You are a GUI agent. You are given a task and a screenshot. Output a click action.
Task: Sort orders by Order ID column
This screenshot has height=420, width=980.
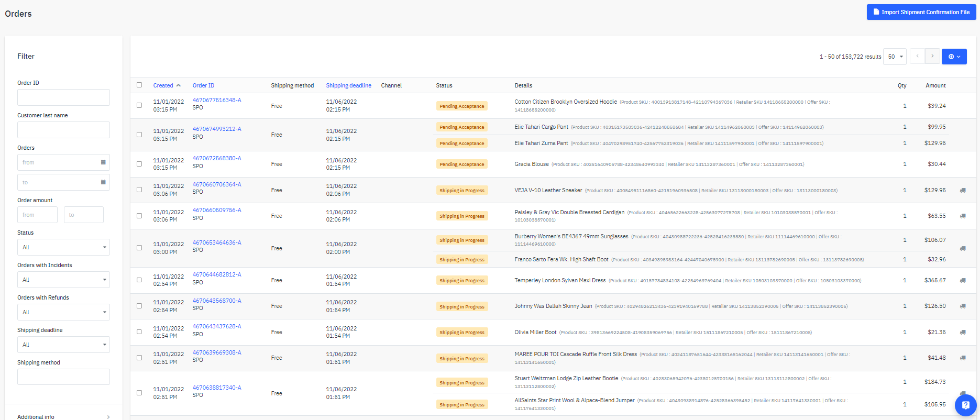203,85
